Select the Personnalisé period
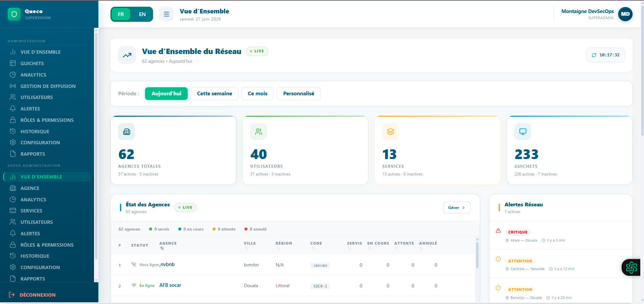This screenshot has height=304, width=644. (298, 94)
